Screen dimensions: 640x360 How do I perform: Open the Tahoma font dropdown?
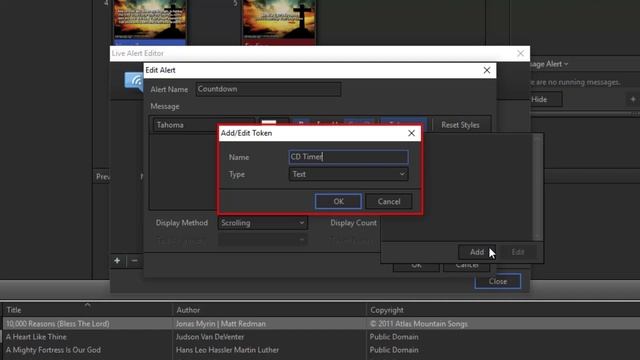pyautogui.click(x=204, y=125)
